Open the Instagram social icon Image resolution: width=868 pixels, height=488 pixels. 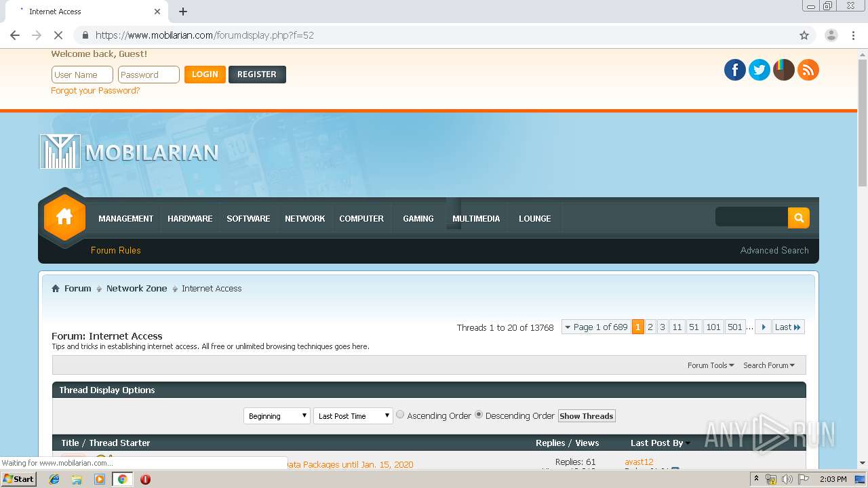click(x=784, y=70)
